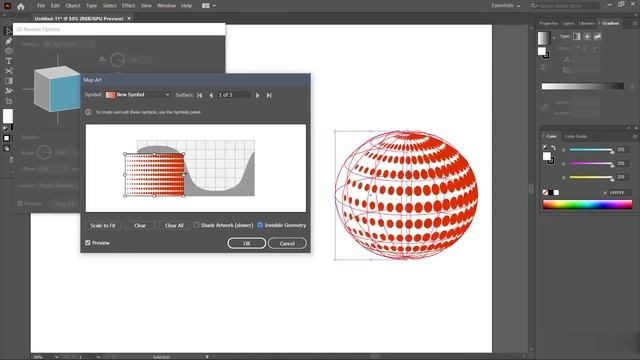Click the red R slider in Color panel
This screenshot has height=360, width=640.
point(591,150)
